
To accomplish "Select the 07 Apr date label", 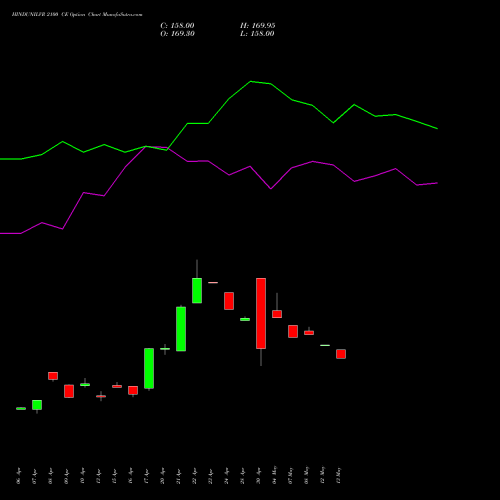I will [x=34, y=477].
